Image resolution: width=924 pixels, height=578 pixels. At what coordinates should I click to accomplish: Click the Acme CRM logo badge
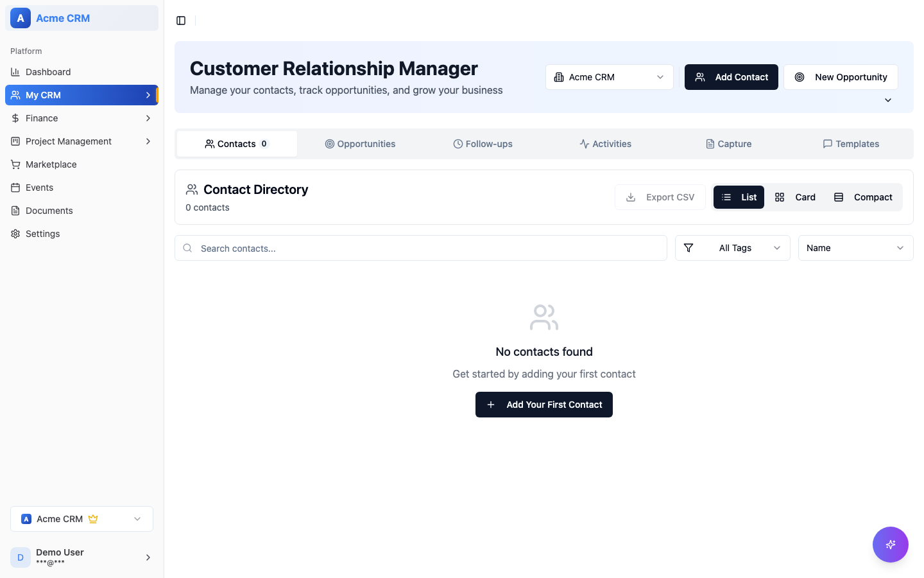pyautogui.click(x=21, y=18)
